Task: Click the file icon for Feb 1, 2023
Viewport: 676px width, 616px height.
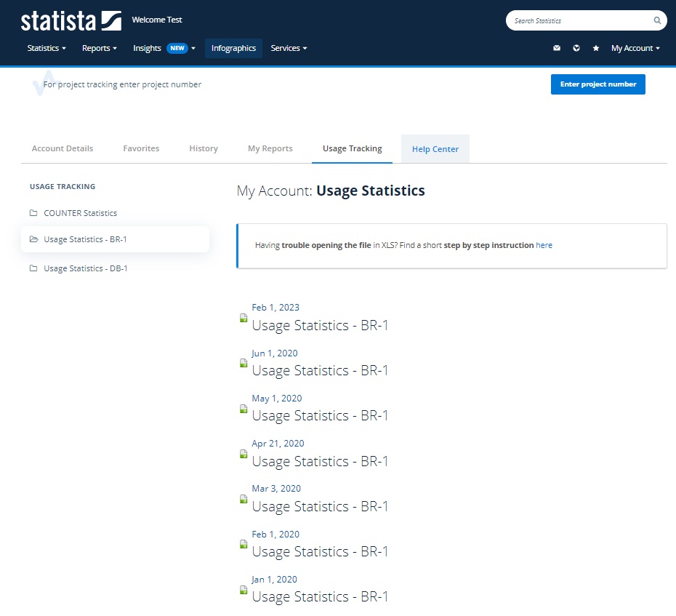Action: (244, 319)
